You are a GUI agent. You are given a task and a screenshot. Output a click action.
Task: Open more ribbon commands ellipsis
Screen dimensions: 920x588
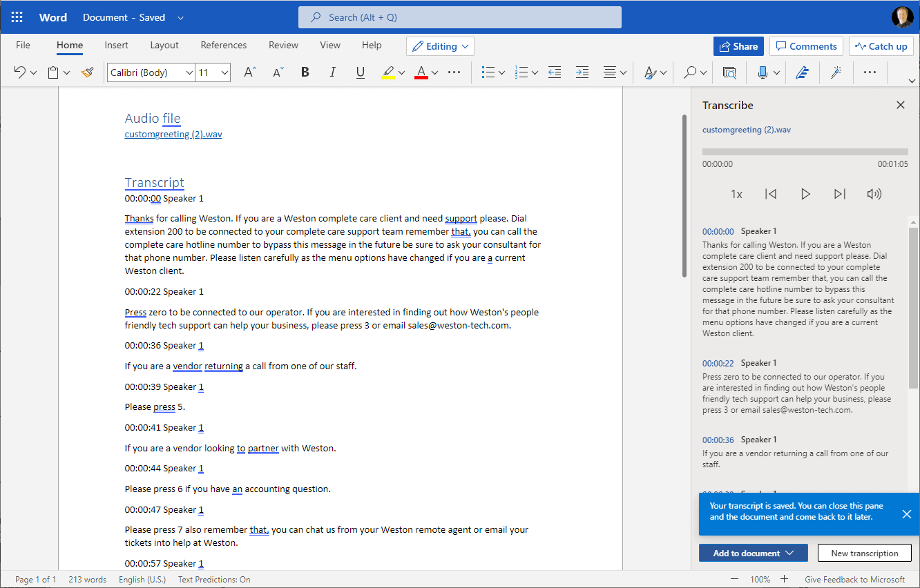click(x=870, y=72)
